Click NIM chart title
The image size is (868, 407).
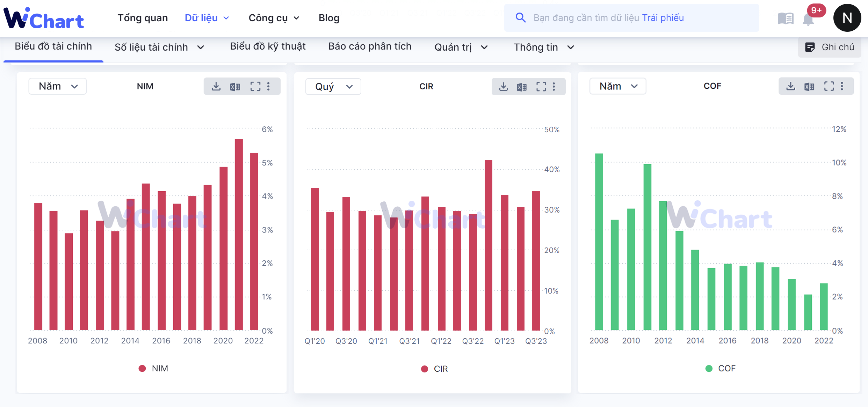click(x=145, y=86)
